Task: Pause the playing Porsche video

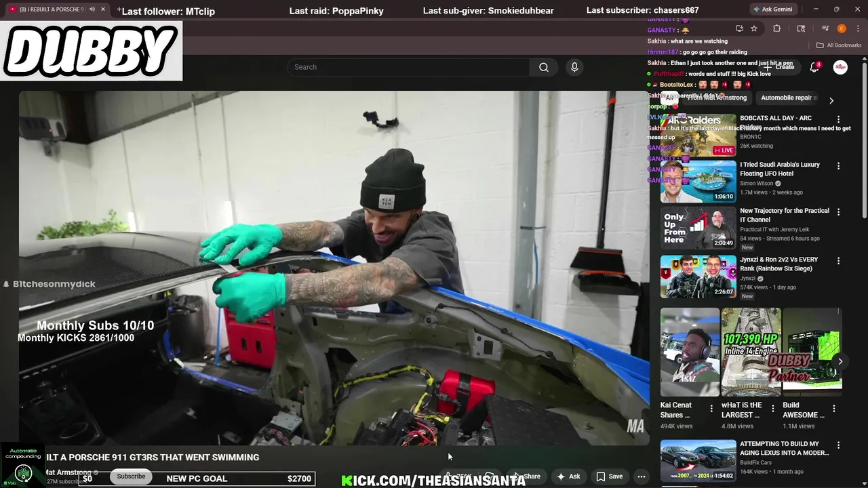Action: tap(334, 268)
